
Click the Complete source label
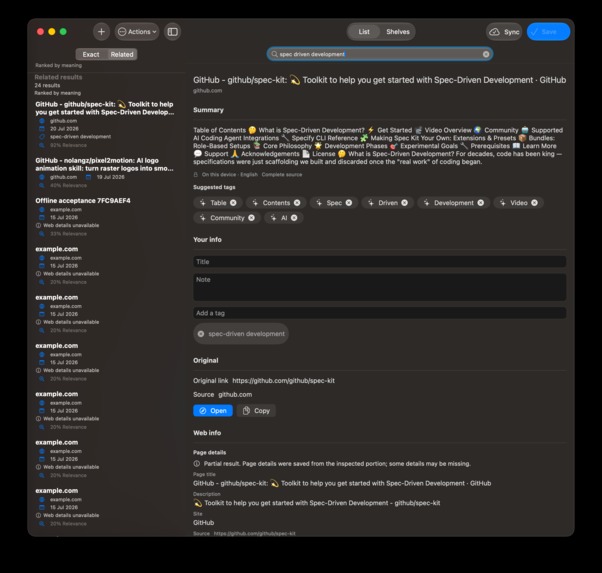(x=282, y=174)
